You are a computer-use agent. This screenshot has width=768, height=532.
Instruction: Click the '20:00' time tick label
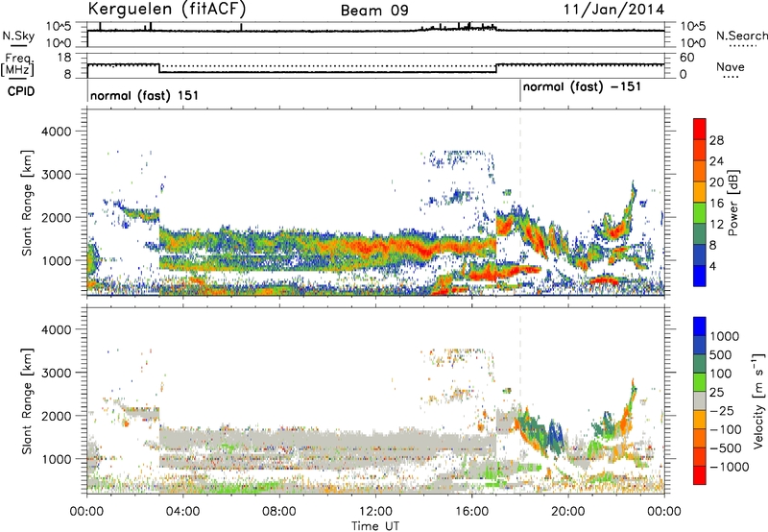(568, 512)
